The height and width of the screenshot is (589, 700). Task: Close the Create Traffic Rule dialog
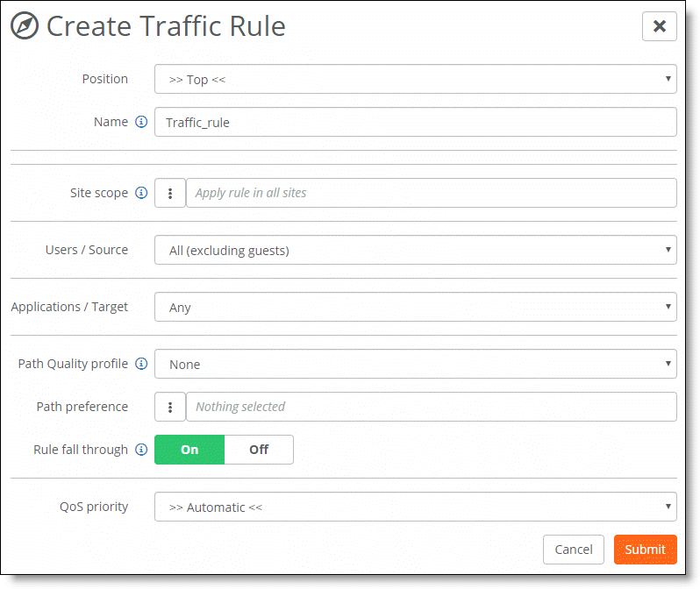660,26
